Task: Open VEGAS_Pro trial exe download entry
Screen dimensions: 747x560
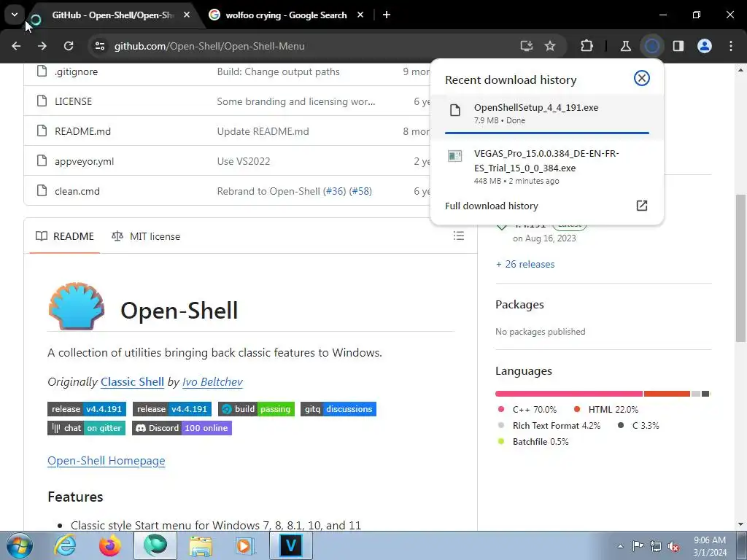Action: [547, 166]
